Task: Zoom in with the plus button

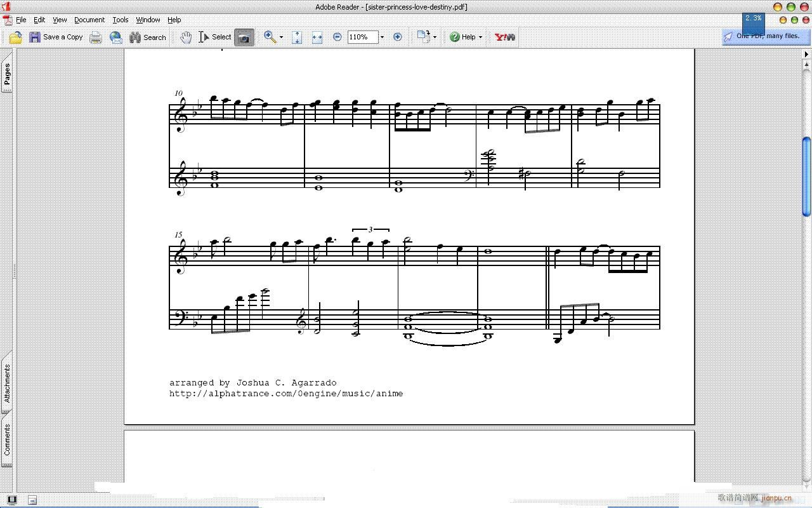Action: click(398, 37)
